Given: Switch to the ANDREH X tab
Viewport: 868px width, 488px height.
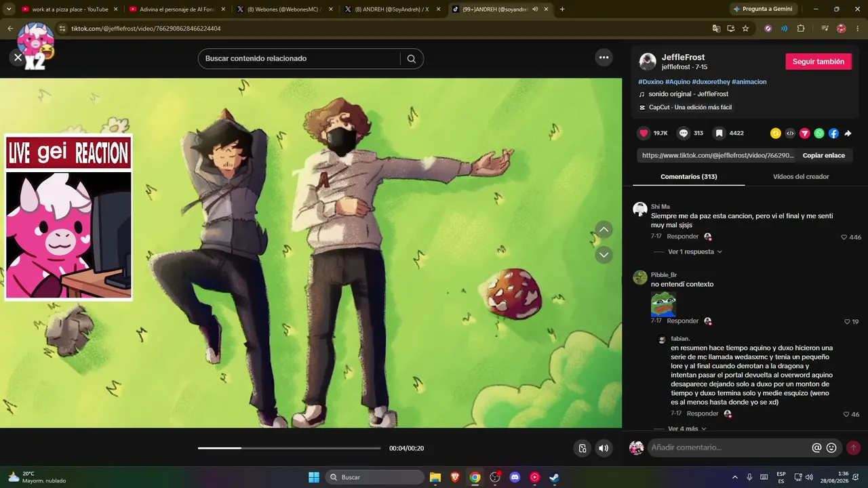Looking at the screenshot, I should click(393, 9).
